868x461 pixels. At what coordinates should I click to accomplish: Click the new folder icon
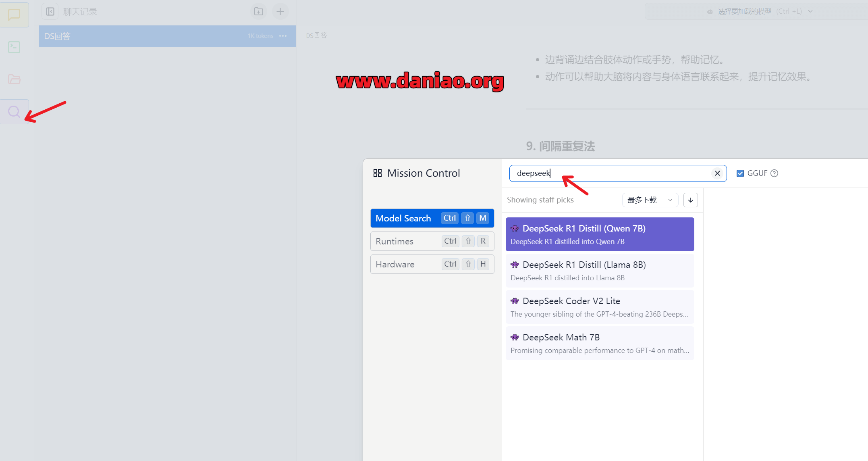259,12
